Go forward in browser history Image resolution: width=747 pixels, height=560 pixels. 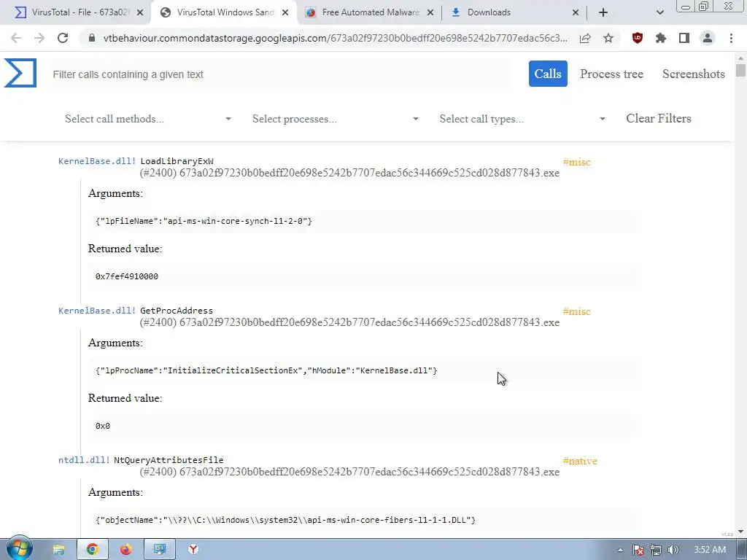pyautogui.click(x=39, y=38)
